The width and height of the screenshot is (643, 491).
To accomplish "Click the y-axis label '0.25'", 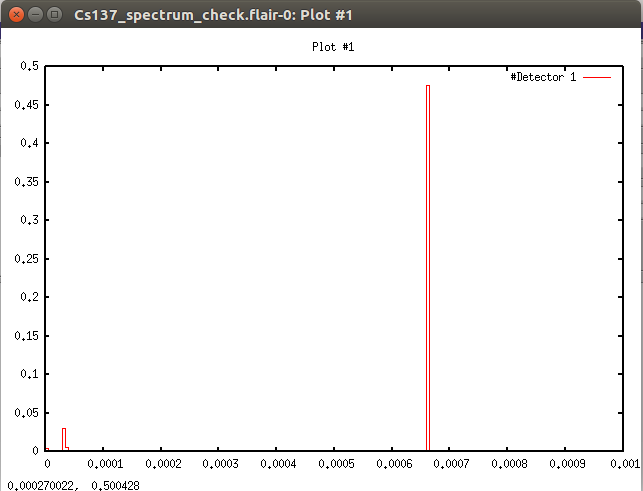I will pos(26,259).
